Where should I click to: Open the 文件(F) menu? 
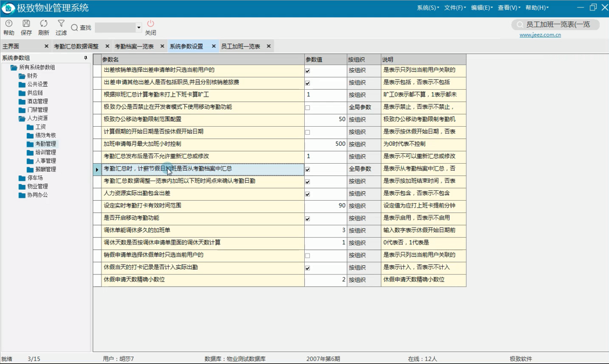pos(455,8)
